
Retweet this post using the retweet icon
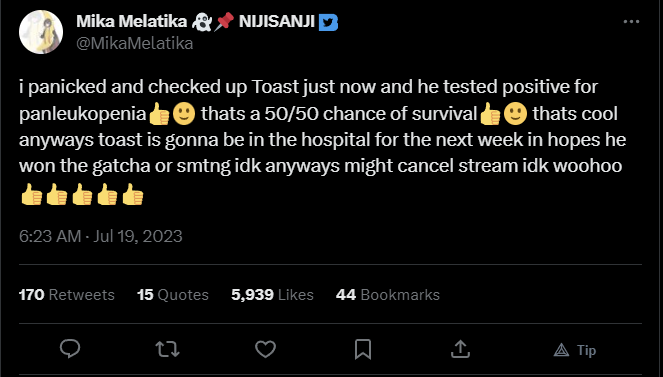pos(167,350)
